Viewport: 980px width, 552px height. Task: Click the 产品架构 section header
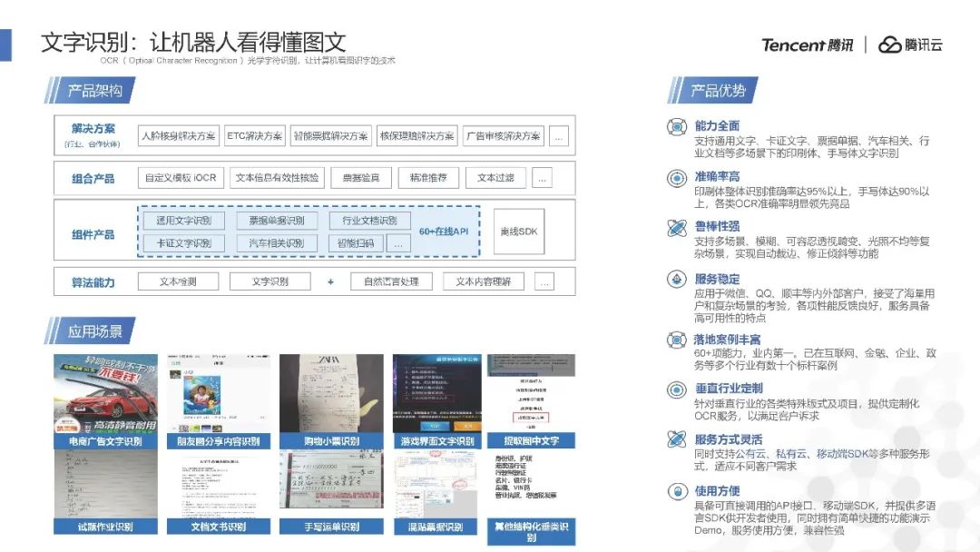click(91, 91)
